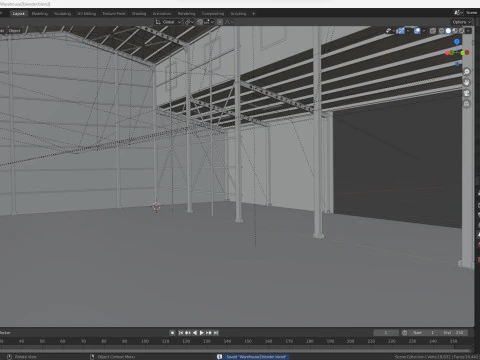Open the snapping options dropdown
This screenshot has height=360, width=480.
pyautogui.click(x=209, y=22)
